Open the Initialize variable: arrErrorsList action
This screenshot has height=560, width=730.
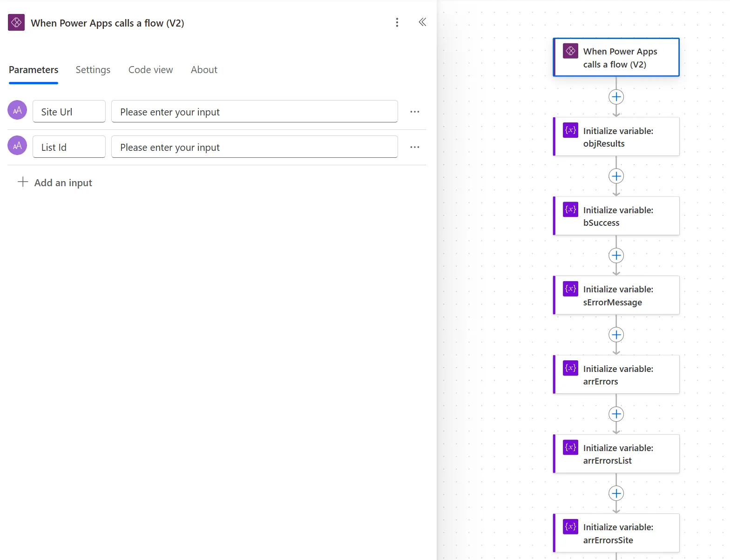(x=616, y=454)
